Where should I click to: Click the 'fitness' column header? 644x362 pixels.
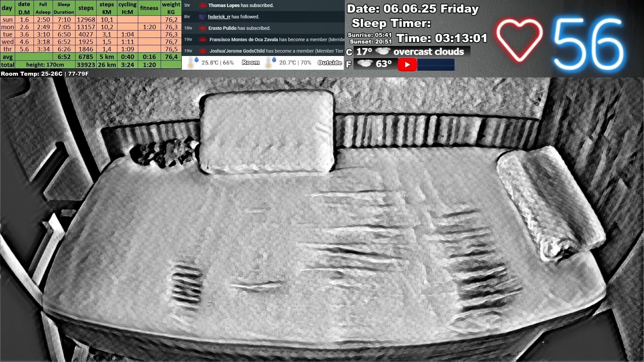(149, 8)
